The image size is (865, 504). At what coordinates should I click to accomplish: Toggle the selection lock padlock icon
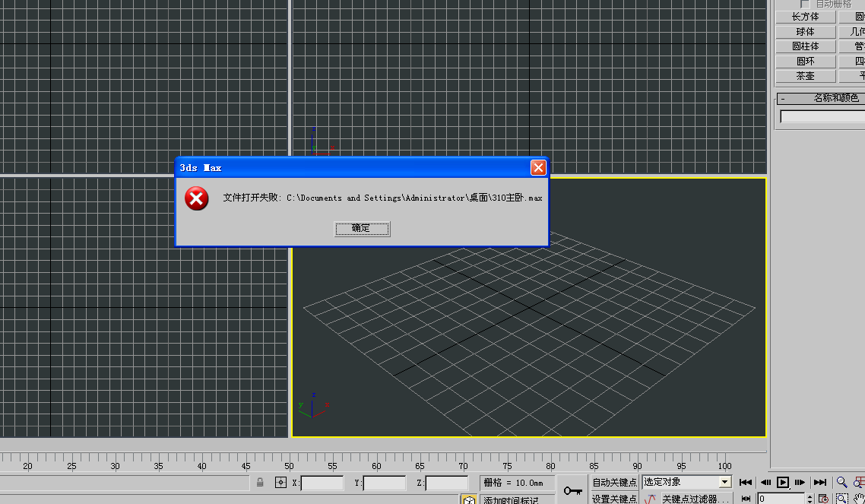coord(260,483)
